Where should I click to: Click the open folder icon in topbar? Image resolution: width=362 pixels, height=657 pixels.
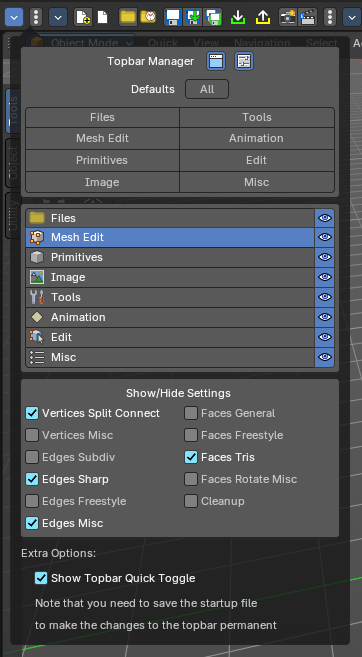point(128,17)
